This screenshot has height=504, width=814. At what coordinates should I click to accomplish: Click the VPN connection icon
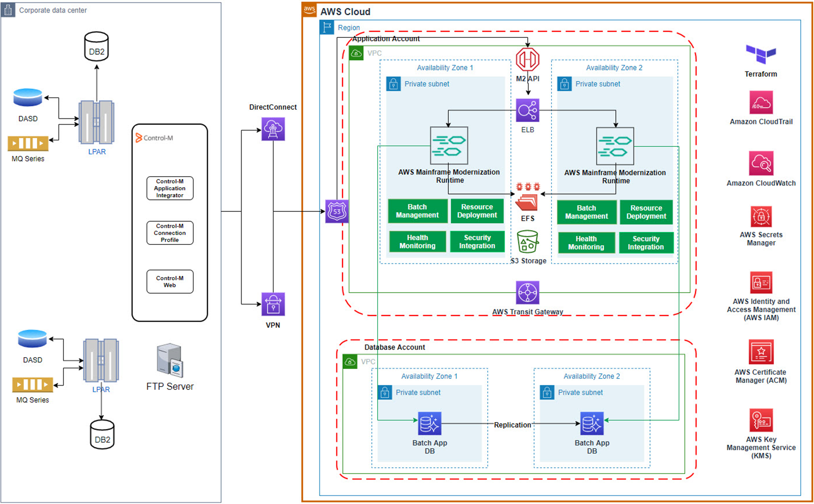(272, 305)
